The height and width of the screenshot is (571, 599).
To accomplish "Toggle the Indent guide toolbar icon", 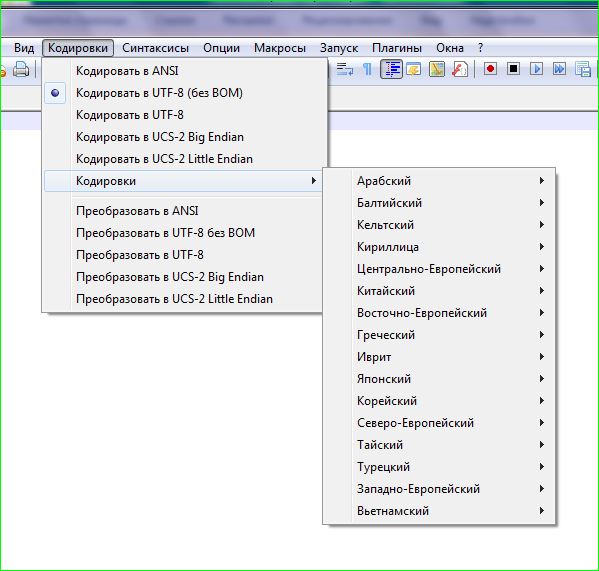I will [391, 69].
